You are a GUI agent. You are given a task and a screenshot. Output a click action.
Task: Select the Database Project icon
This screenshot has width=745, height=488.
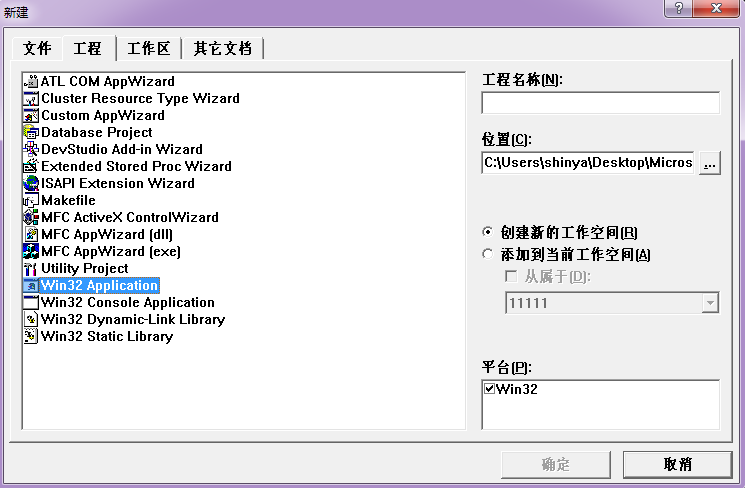(x=31, y=133)
